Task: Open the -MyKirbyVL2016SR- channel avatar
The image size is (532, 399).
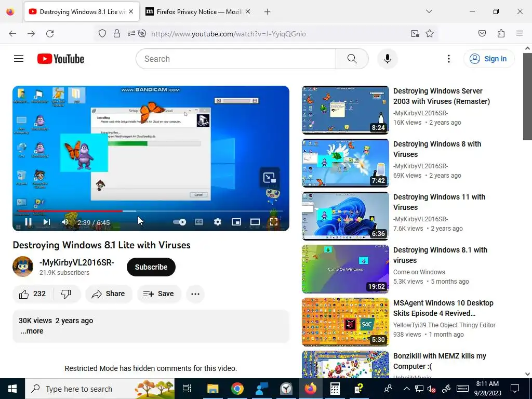Action: 23,267
